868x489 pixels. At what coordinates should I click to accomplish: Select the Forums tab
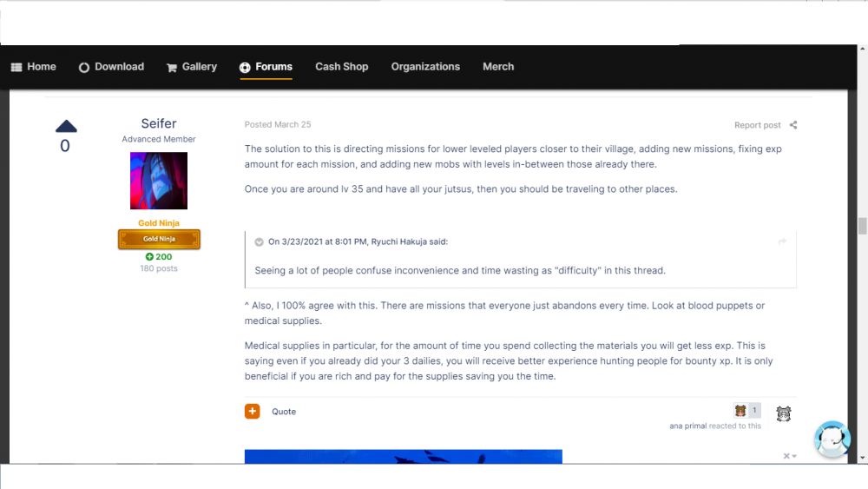pyautogui.click(x=266, y=67)
